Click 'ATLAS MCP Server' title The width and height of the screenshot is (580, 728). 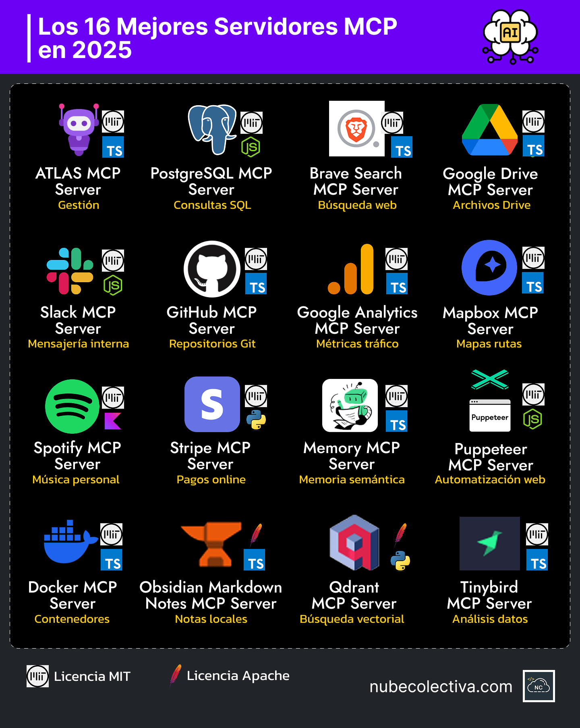(x=78, y=181)
